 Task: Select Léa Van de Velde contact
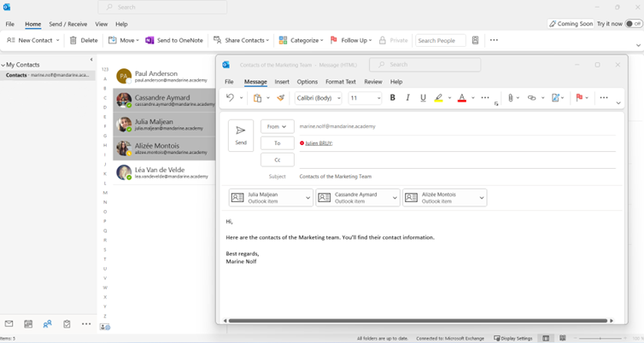164,172
